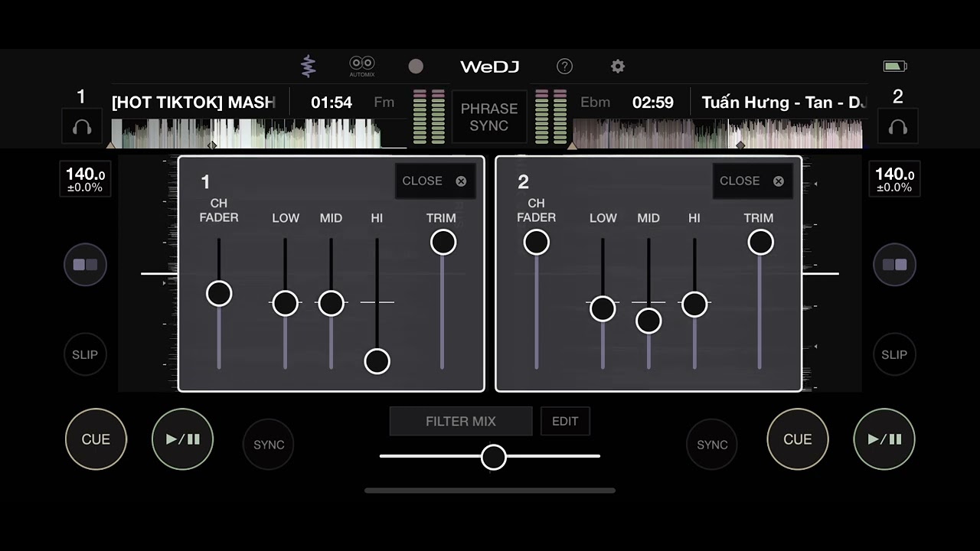Enable SYNC on deck 1
980x551 pixels.
pos(269,445)
